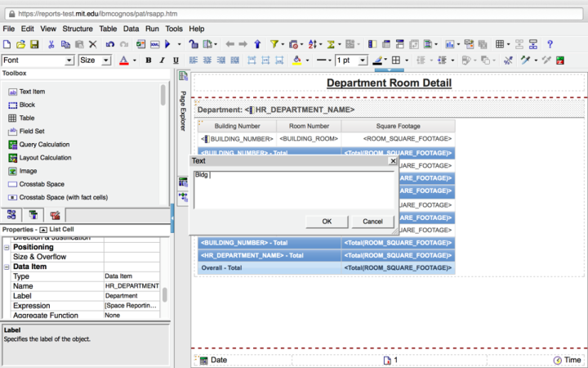Click Cancel in the Text dialog
The height and width of the screenshot is (368, 588).
pyautogui.click(x=372, y=222)
